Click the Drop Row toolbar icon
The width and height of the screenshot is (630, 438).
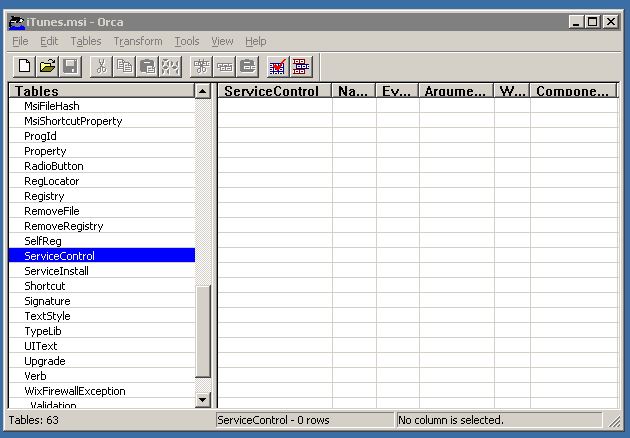point(248,66)
